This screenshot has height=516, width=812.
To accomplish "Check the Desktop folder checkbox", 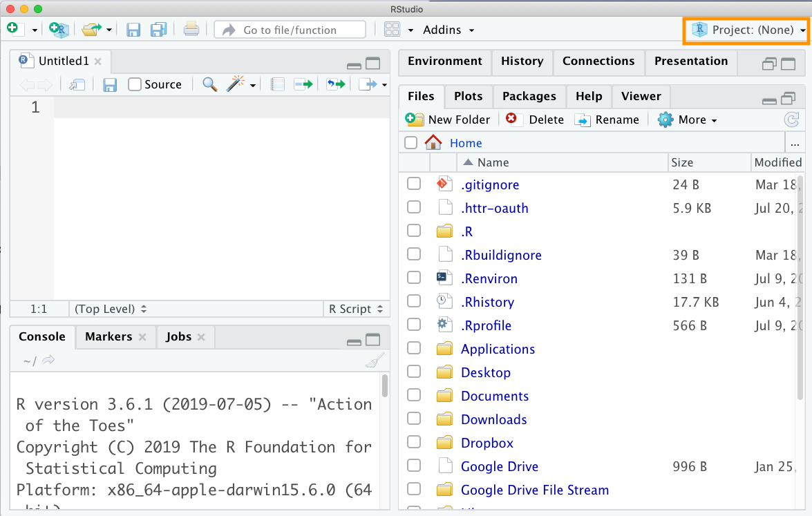I will (414, 372).
